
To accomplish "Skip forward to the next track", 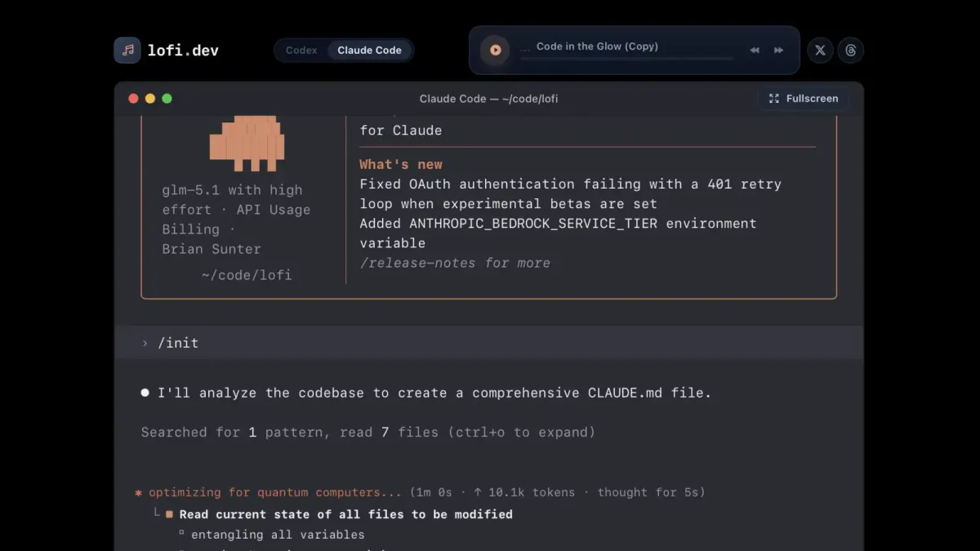I will (x=779, y=50).
